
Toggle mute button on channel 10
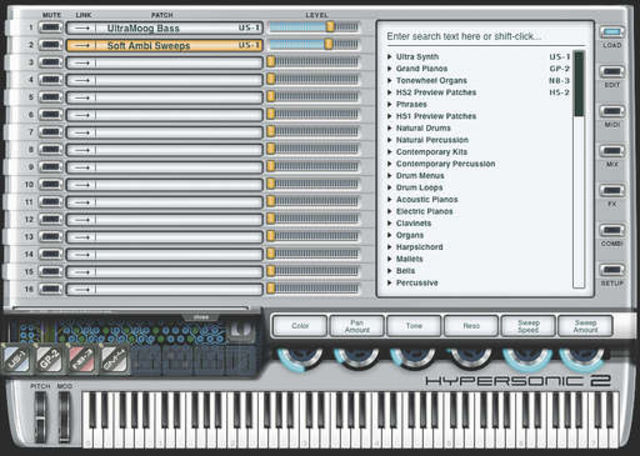coord(51,185)
